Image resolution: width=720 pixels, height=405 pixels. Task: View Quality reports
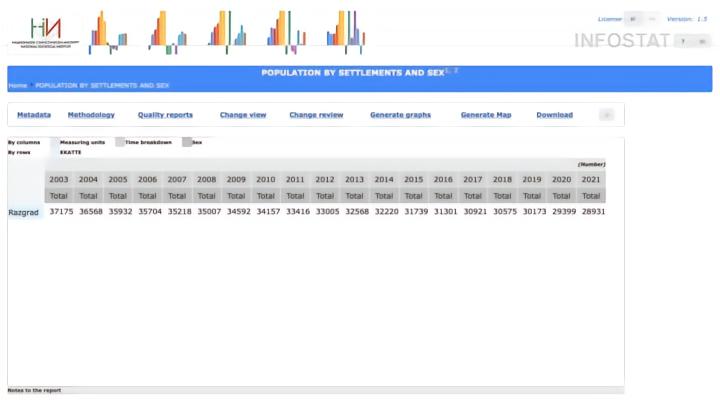click(x=165, y=115)
